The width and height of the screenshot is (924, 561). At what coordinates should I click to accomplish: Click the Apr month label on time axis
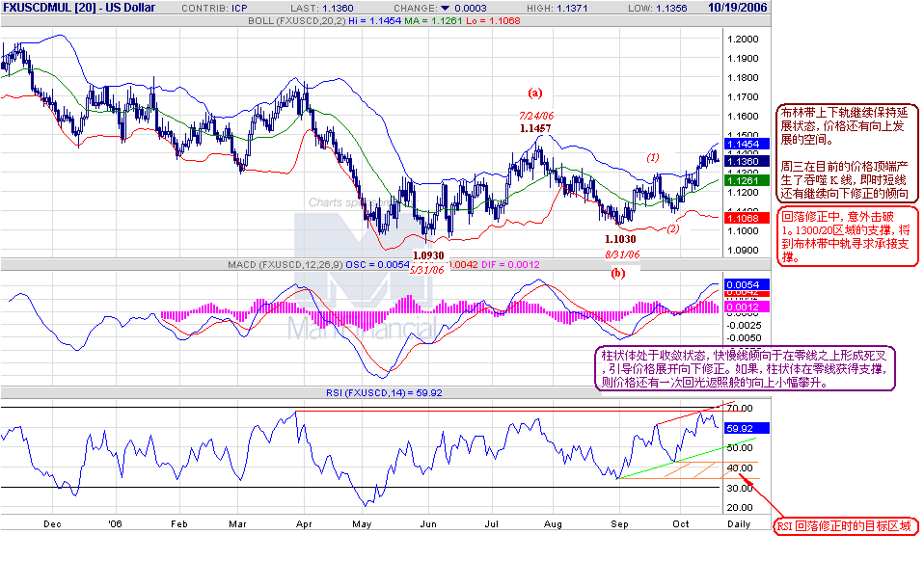(x=304, y=524)
